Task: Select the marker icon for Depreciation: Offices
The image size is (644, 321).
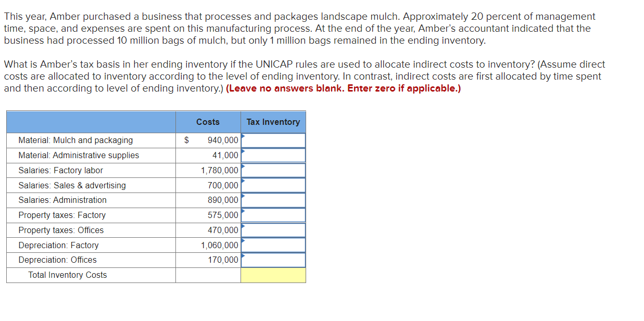Action: point(243,255)
